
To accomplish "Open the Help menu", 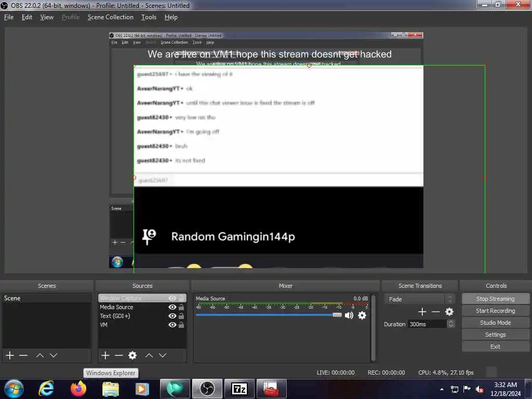I will tap(171, 17).
